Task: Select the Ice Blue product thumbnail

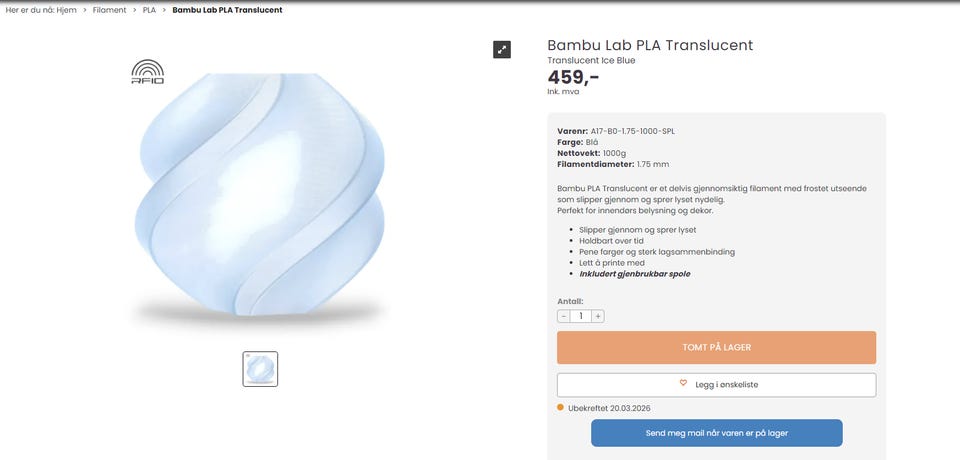Action: pyautogui.click(x=260, y=369)
